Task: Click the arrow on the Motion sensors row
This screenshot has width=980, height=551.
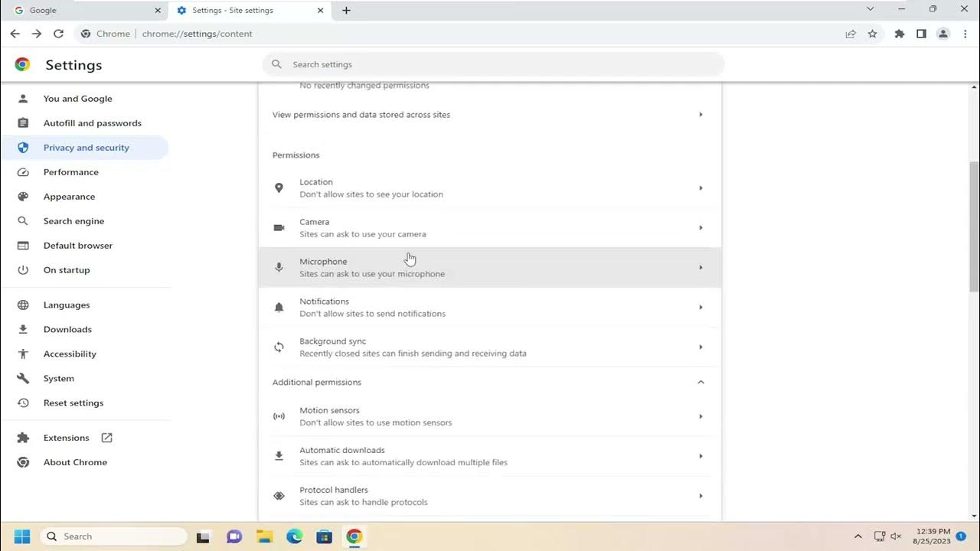Action: click(701, 416)
